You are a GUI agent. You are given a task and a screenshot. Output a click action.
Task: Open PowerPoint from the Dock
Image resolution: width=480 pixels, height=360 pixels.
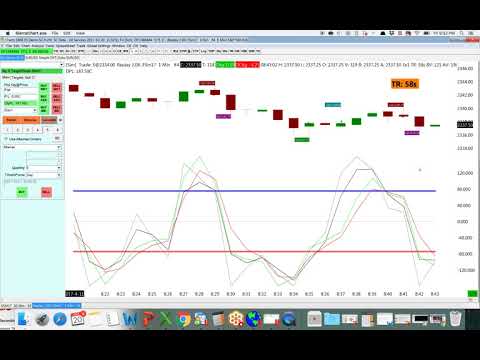[148, 319]
